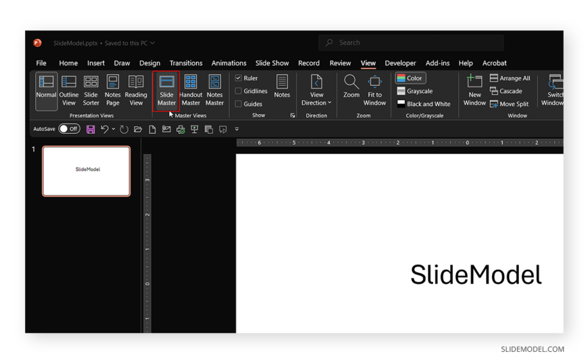Enable the Gridlines checkbox
Viewport: 588px width, 364px height.
(238, 90)
